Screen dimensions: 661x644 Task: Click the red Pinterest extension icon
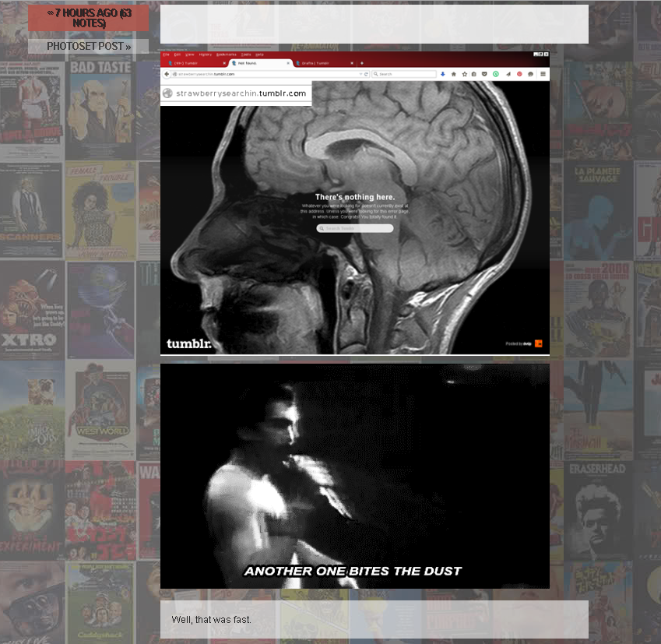[519, 74]
